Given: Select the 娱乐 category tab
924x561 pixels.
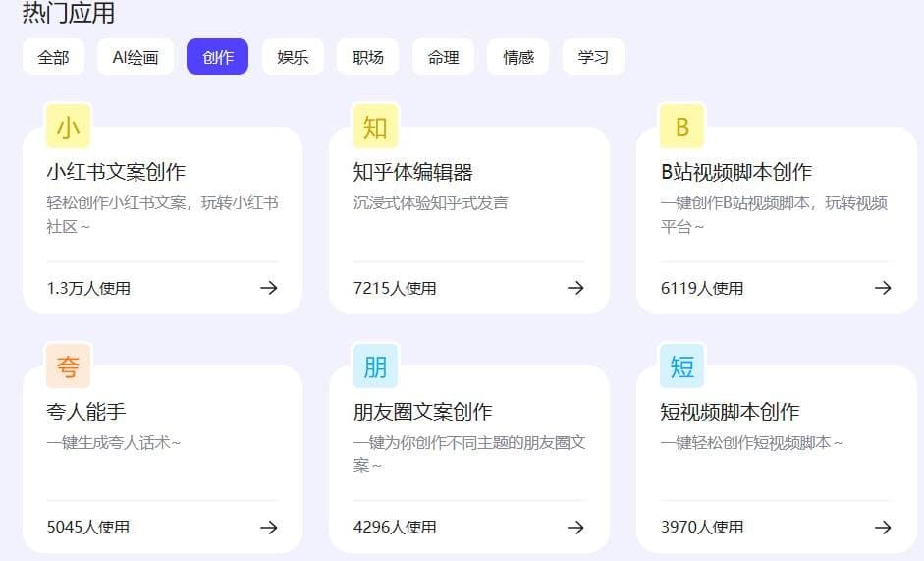Looking at the screenshot, I should pyautogui.click(x=293, y=57).
